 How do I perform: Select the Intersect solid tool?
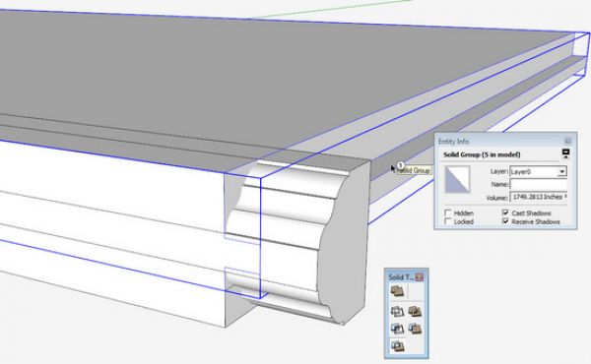[x=397, y=311]
